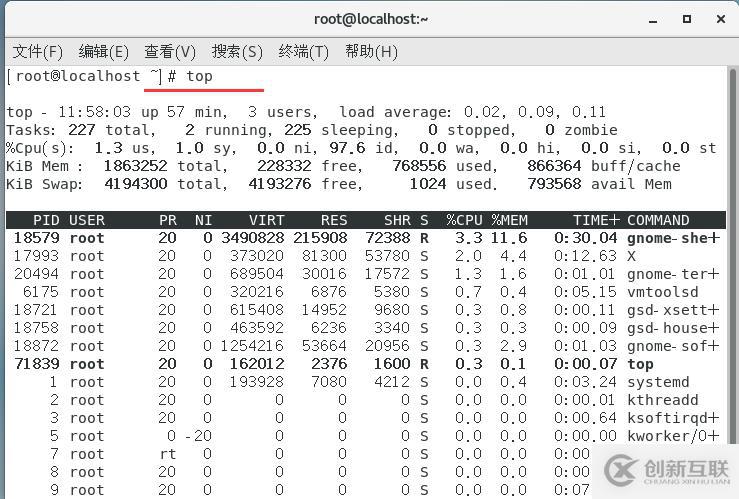Click the root@localhost:~ window title

[x=371, y=19]
